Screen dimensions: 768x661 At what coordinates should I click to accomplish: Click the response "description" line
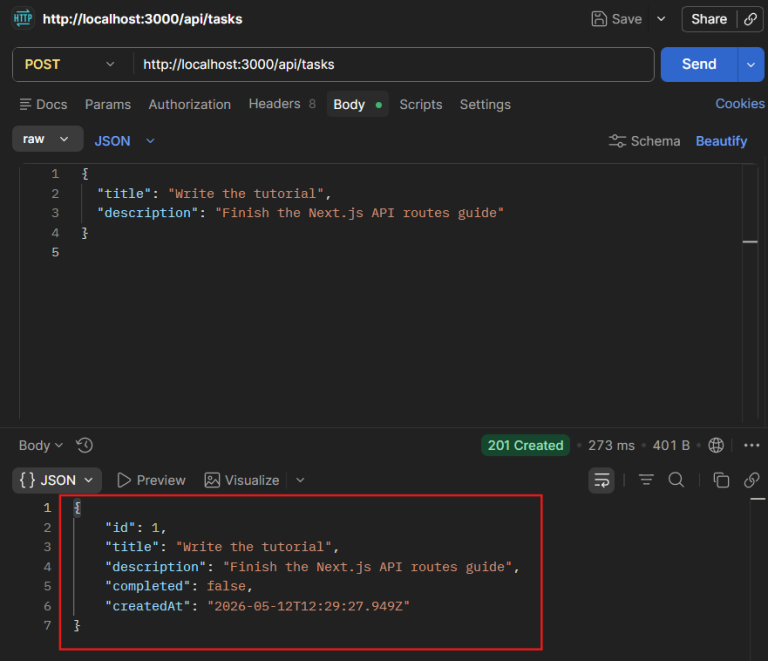(312, 567)
